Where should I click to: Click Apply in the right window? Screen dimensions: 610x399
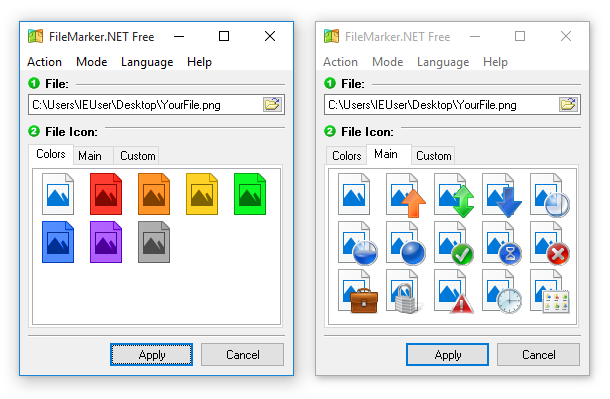(x=447, y=354)
